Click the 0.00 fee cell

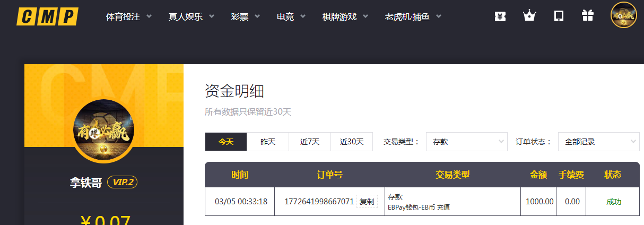tap(572, 202)
